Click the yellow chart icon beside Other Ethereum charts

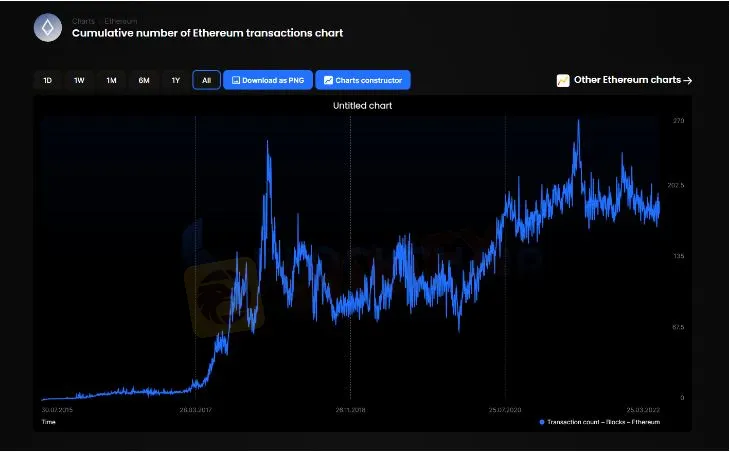click(x=563, y=81)
